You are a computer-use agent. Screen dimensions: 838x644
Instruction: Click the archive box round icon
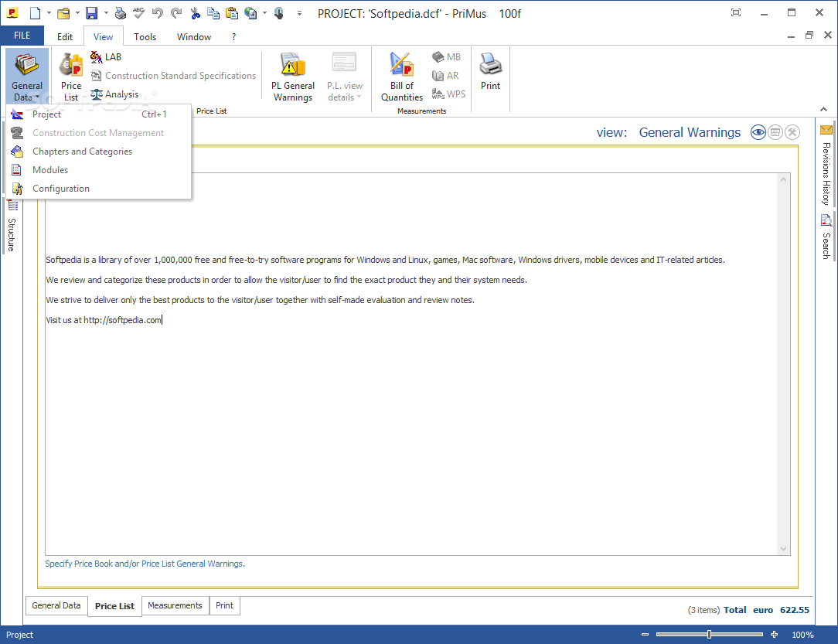point(775,132)
